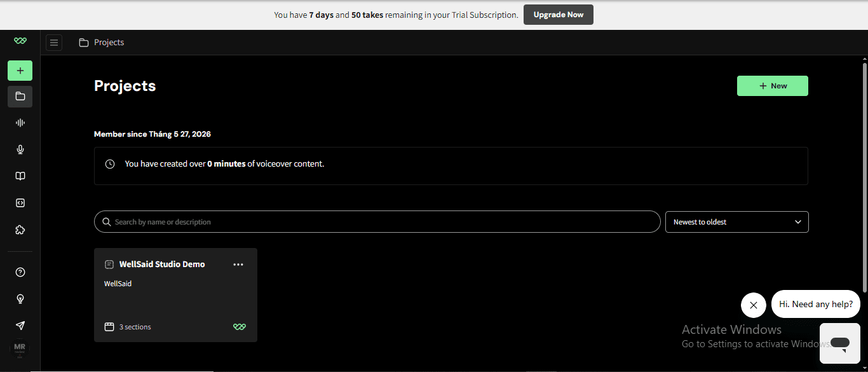This screenshot has height=372, width=868.
Task: Click the folder icon in the breadcrumb
Action: [84, 43]
